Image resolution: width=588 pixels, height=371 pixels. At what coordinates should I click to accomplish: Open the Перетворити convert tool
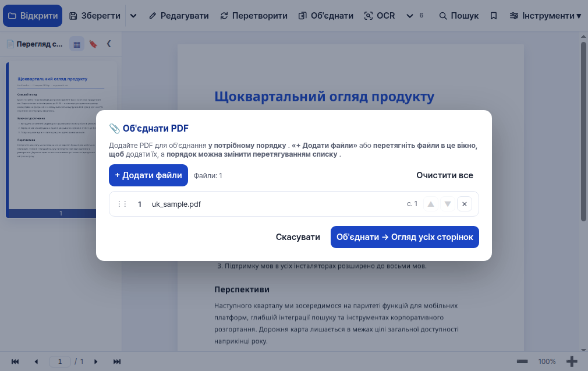254,16
